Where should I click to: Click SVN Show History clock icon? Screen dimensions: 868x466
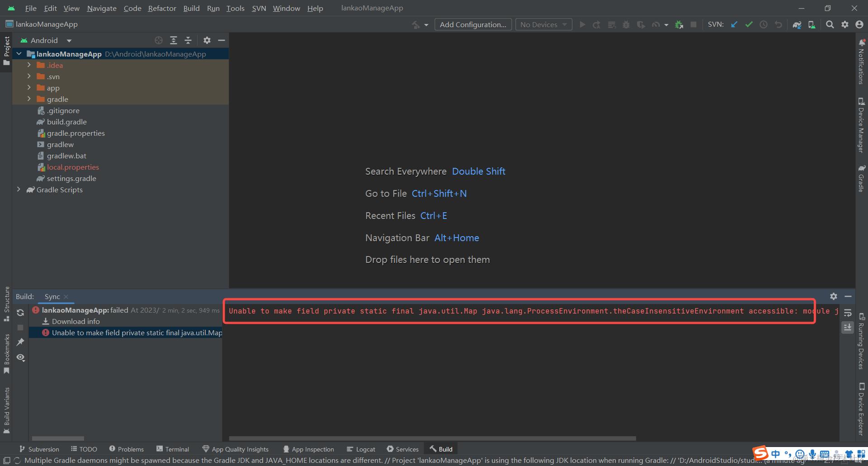[x=764, y=25]
